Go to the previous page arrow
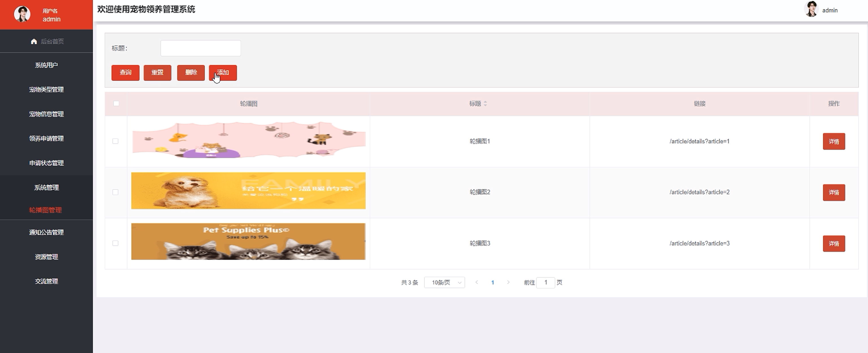Screen dimensions: 868x353 click(x=477, y=282)
